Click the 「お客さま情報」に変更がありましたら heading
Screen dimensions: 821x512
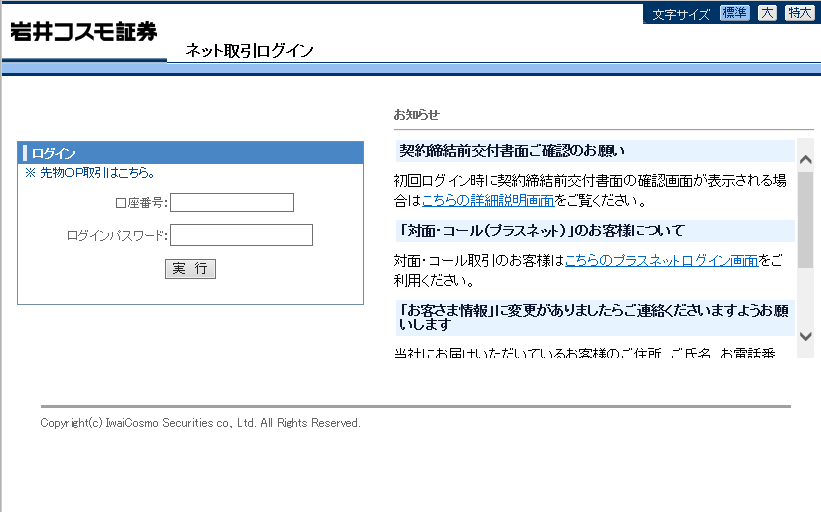595,318
